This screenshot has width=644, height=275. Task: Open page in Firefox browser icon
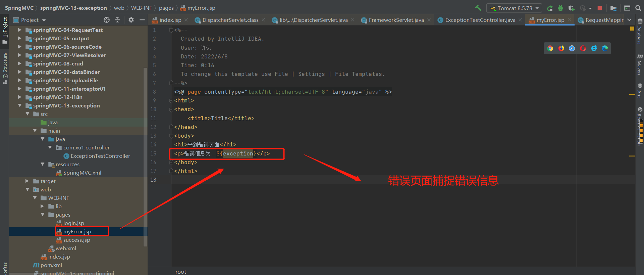[561, 48]
